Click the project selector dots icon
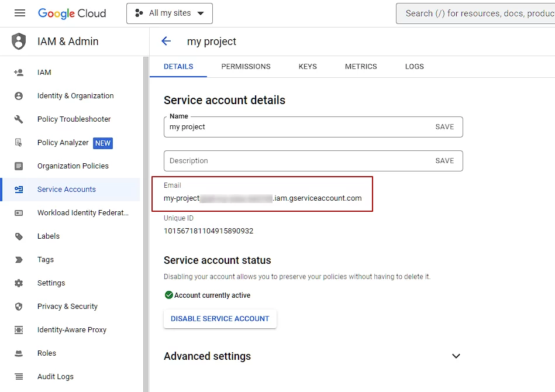Screen dimensions: 555x392 (x=139, y=13)
